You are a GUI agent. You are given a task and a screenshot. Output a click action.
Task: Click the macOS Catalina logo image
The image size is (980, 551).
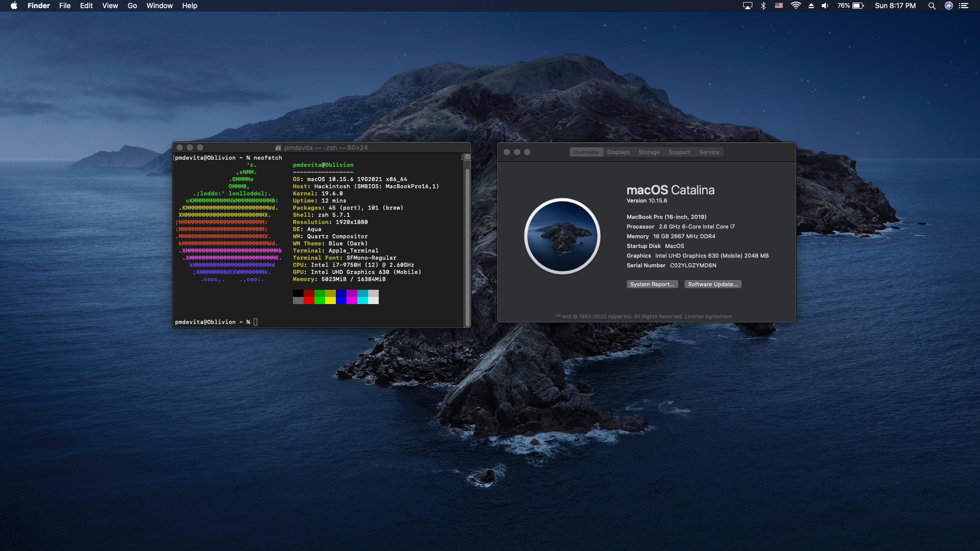point(562,236)
